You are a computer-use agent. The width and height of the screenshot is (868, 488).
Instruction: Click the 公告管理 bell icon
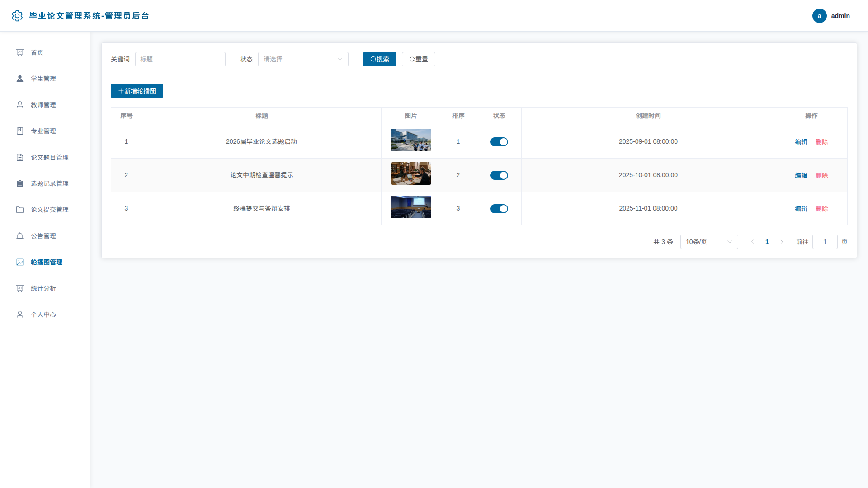[x=20, y=236]
